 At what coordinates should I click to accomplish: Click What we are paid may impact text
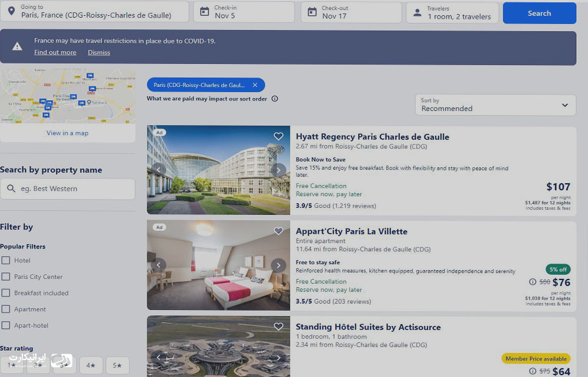pos(206,99)
